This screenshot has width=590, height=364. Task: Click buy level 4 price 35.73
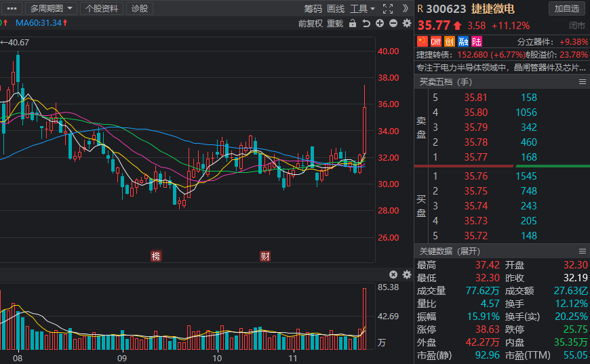coord(475,221)
